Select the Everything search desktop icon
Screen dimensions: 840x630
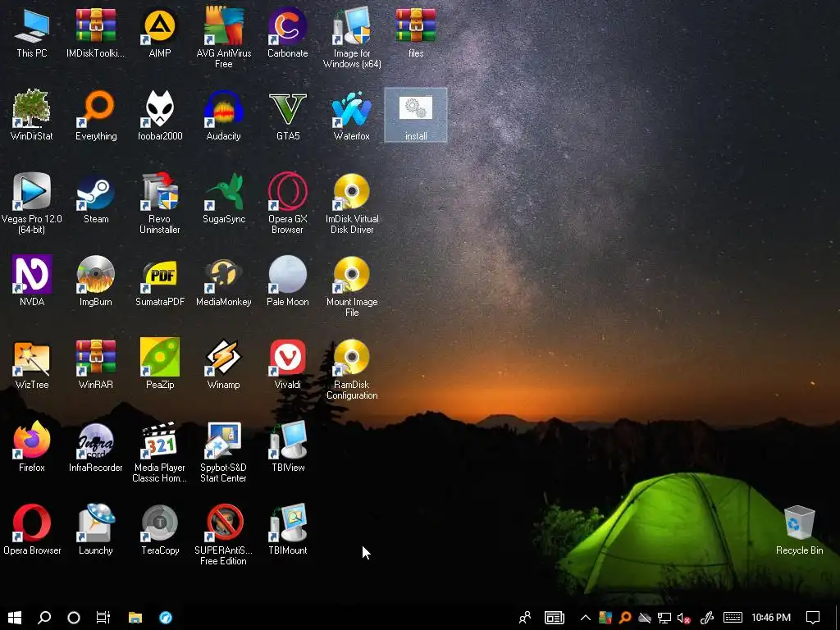tap(96, 109)
